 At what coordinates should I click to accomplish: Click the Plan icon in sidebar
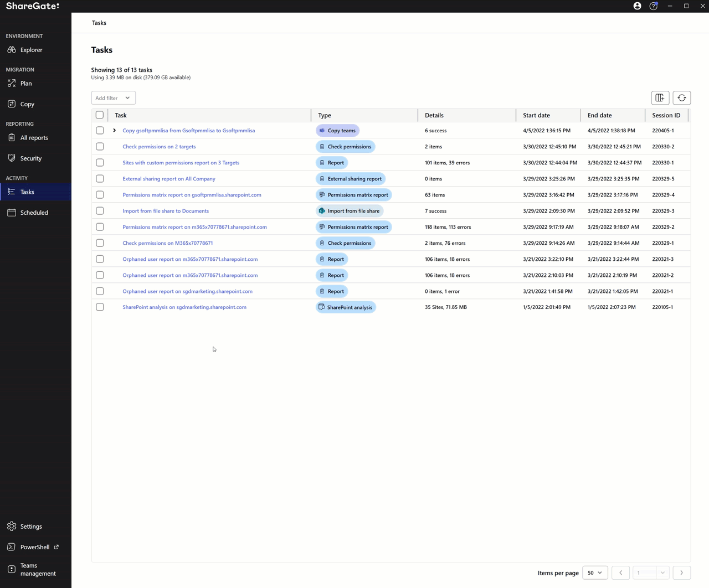(12, 84)
